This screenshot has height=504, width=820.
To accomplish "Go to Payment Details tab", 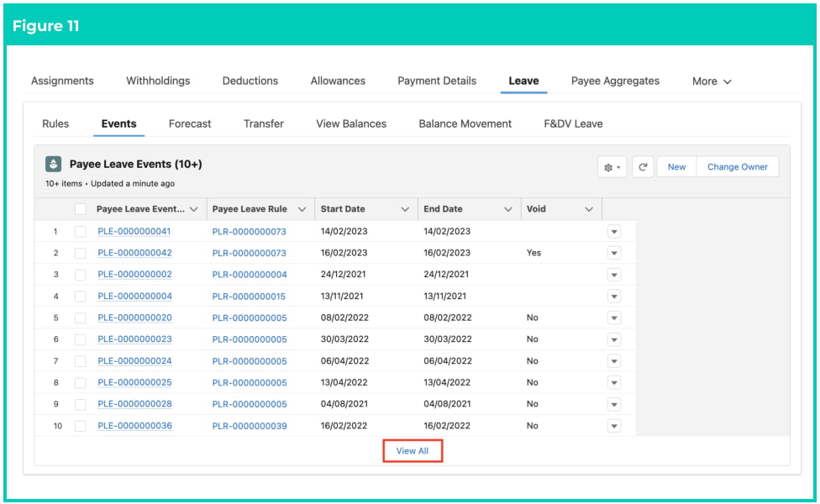I will [437, 81].
